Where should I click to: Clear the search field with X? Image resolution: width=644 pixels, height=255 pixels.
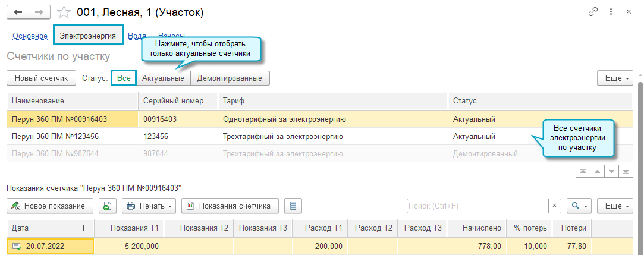click(x=554, y=206)
